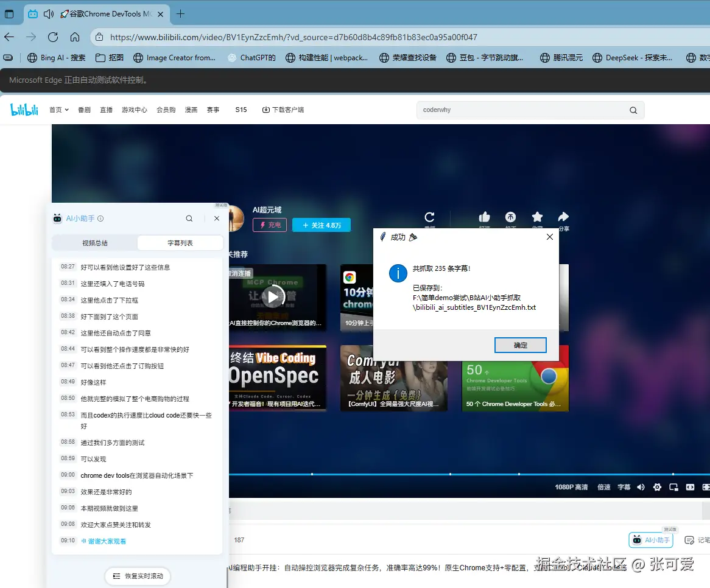Enable picture-in-picture mode icon

[673, 487]
